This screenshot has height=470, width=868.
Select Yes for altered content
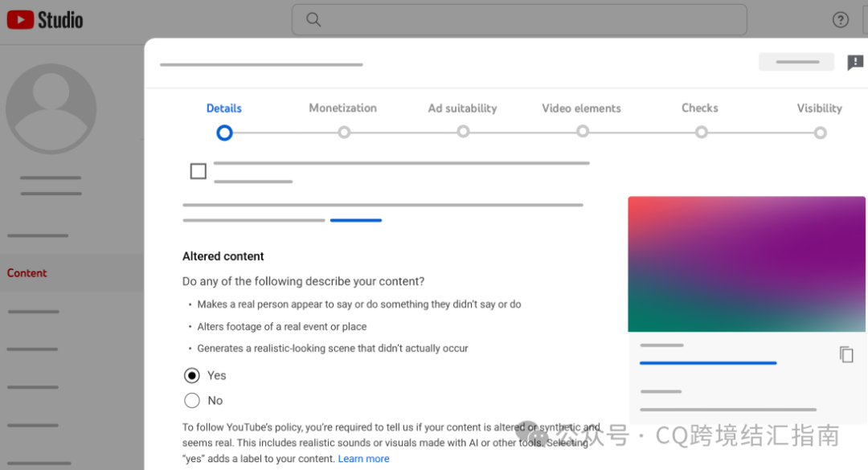(192, 375)
